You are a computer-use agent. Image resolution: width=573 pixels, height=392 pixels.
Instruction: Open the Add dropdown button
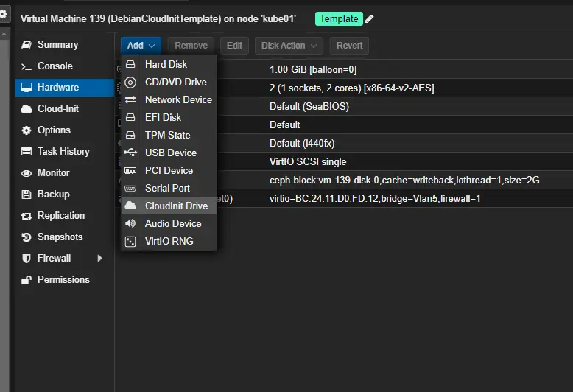pyautogui.click(x=141, y=46)
